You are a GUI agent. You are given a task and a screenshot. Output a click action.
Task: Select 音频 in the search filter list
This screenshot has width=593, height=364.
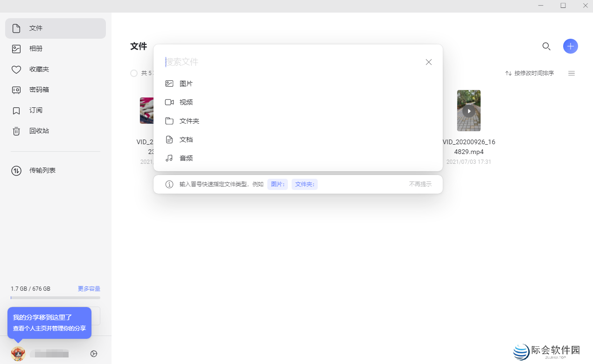coord(186,158)
